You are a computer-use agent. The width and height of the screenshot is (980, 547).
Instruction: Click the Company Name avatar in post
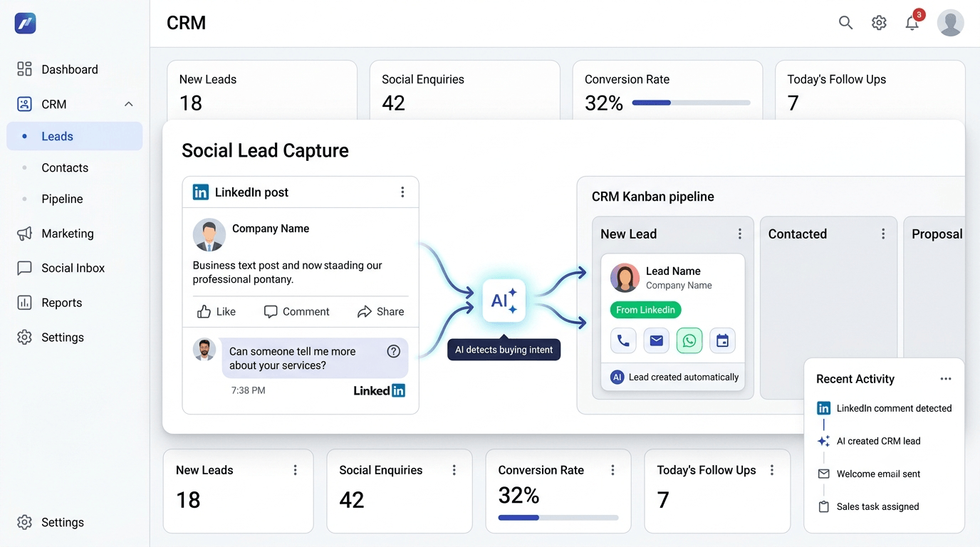(209, 235)
